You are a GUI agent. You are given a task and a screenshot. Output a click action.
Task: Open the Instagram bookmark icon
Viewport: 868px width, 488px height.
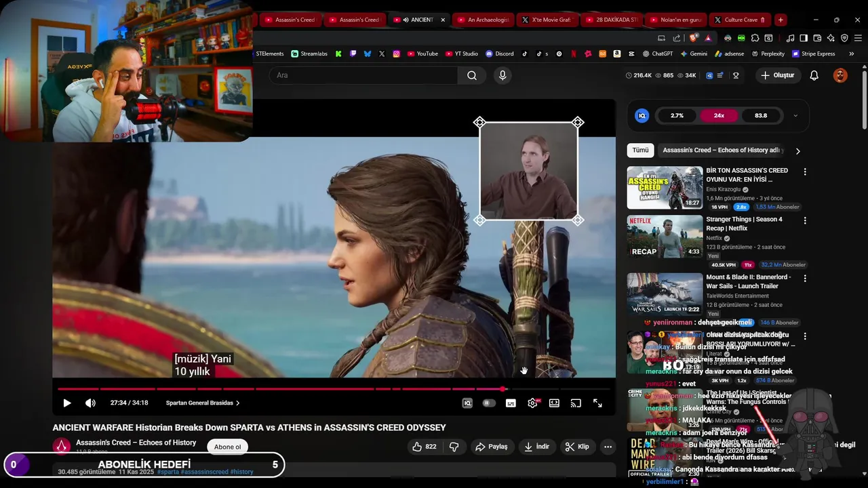[x=396, y=54]
